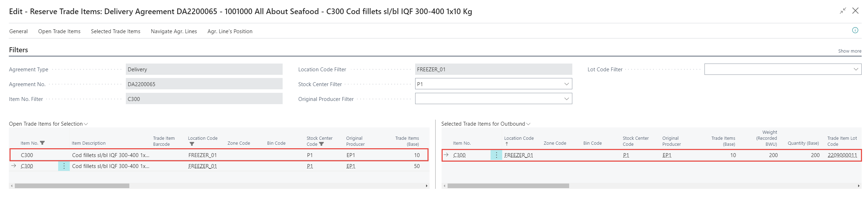Click the Open Trade Items horizontal scrollbar
Viewport: 868px width, 198px height.
(x=72, y=186)
